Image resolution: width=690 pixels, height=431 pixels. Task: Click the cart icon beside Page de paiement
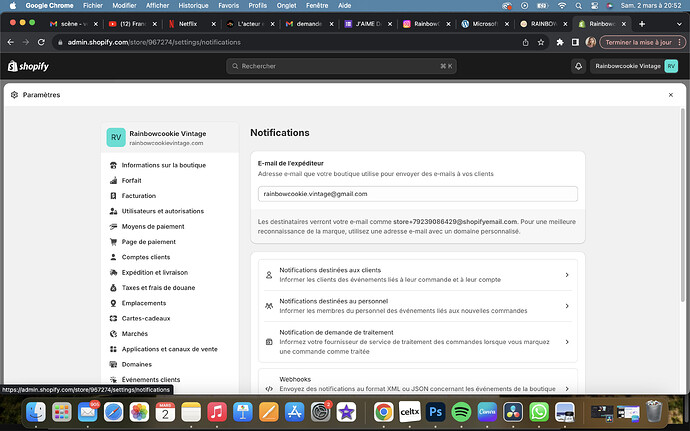click(113, 242)
